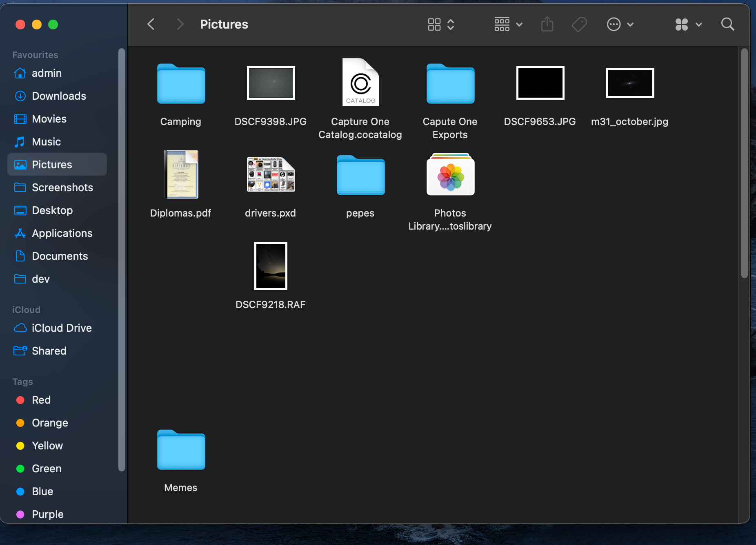
Task: Select the drivers.pxd file icon
Action: tap(271, 174)
